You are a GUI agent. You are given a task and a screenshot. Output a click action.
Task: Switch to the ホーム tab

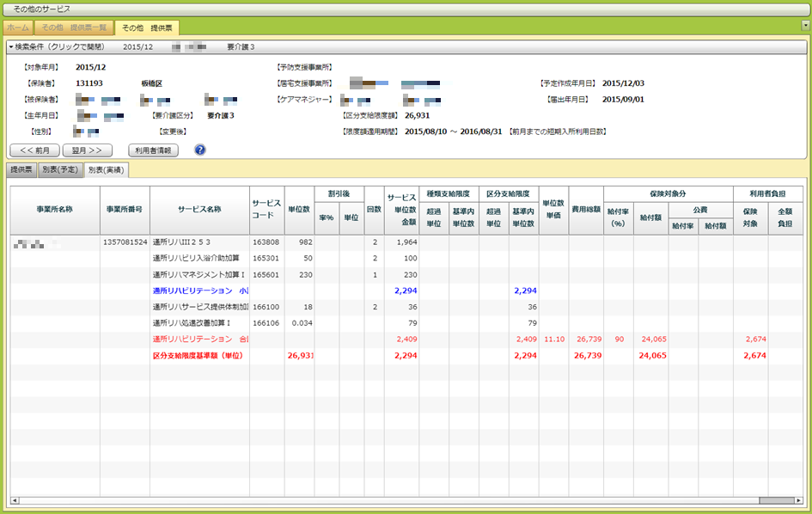(x=17, y=28)
